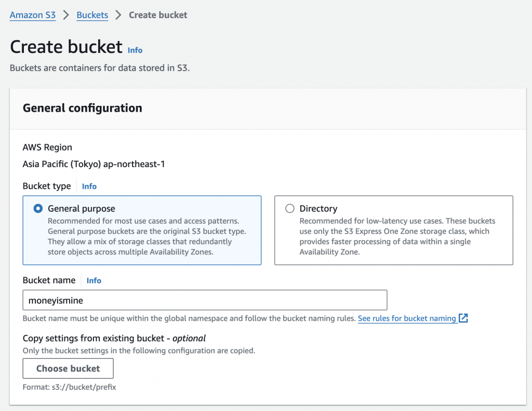This screenshot has height=411, width=532.
Task: Click the bucket name field containing moneyismine
Action: click(205, 300)
